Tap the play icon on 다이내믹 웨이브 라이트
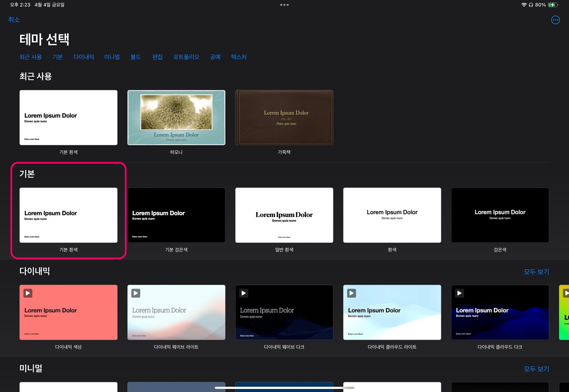 (136, 293)
